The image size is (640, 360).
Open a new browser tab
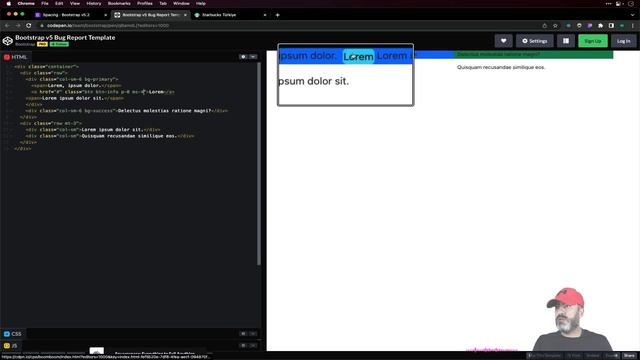click(278, 15)
